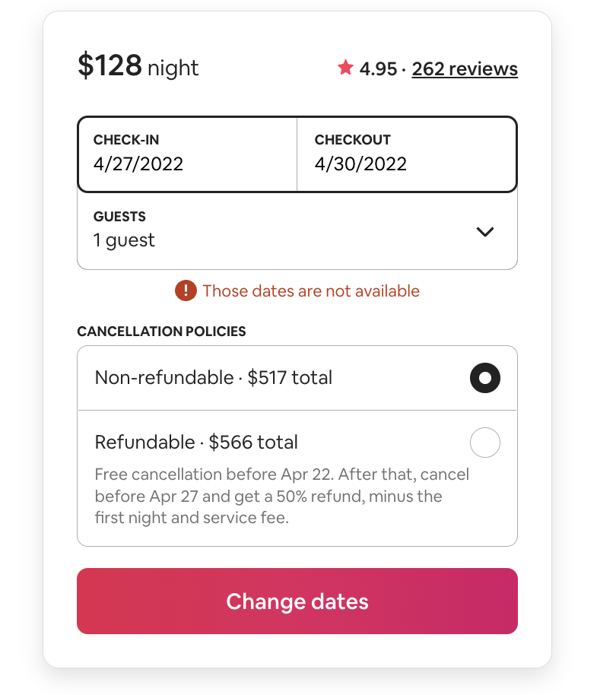Click the 4/30/2022 checkout date
The image size is (616, 695).
tap(360, 163)
